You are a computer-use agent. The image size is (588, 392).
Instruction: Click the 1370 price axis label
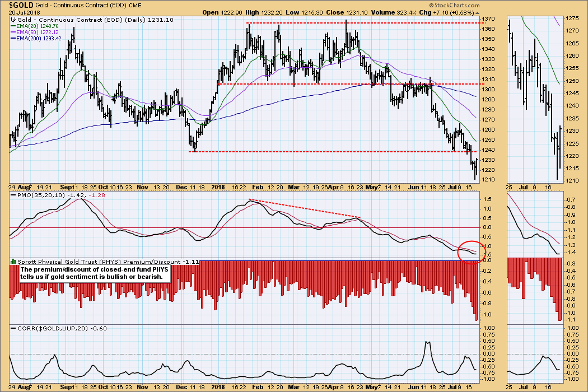[x=488, y=18]
